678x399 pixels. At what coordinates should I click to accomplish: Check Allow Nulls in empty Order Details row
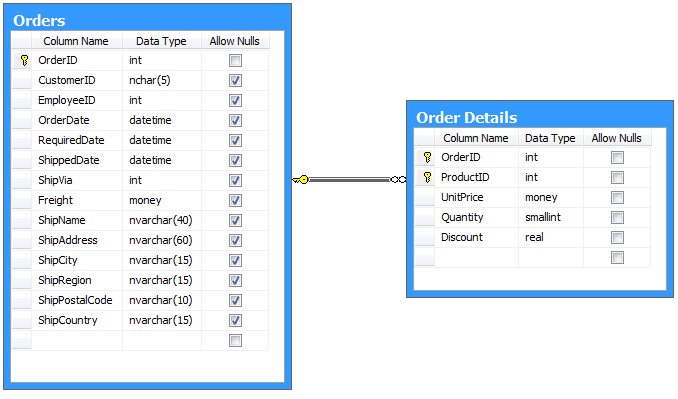617,258
